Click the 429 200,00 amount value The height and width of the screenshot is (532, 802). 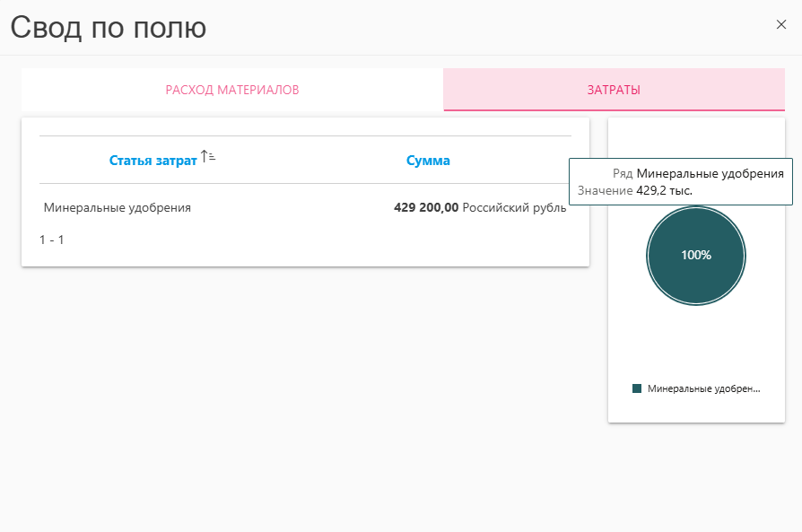[x=426, y=207]
